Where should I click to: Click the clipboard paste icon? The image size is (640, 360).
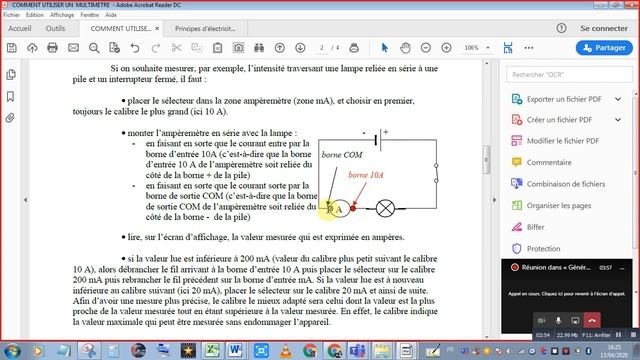point(218,48)
